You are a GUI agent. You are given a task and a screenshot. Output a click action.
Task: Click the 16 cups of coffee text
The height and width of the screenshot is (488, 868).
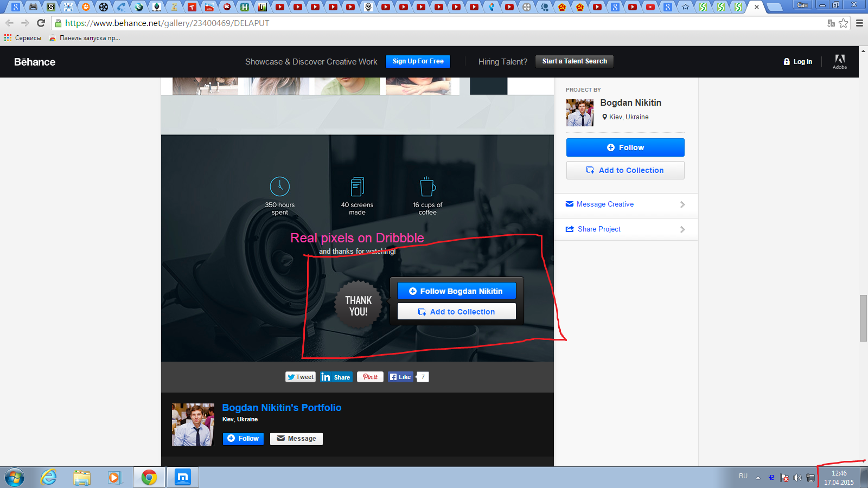(427, 209)
